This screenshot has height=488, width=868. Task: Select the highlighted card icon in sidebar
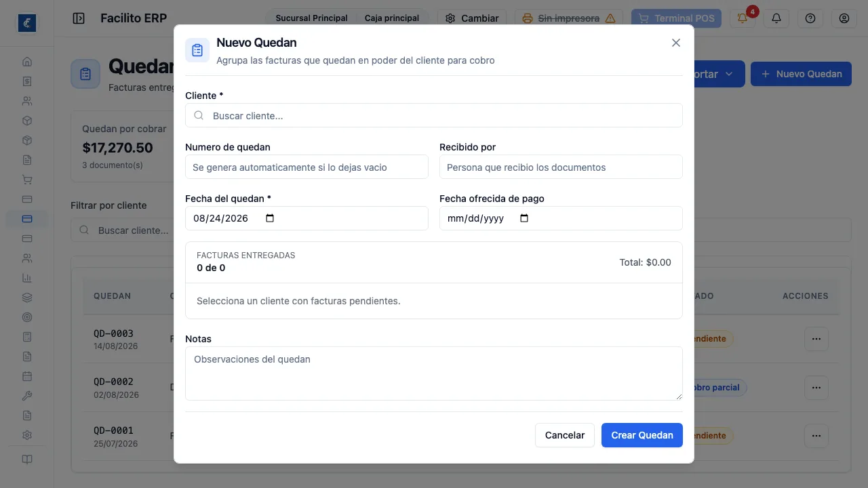pos(27,219)
